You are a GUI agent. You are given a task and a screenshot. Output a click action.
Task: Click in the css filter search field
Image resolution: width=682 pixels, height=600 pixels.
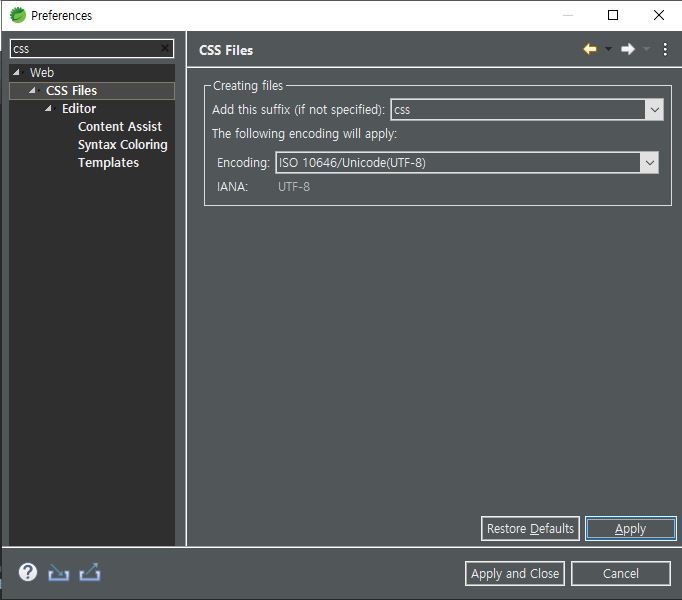[85, 48]
